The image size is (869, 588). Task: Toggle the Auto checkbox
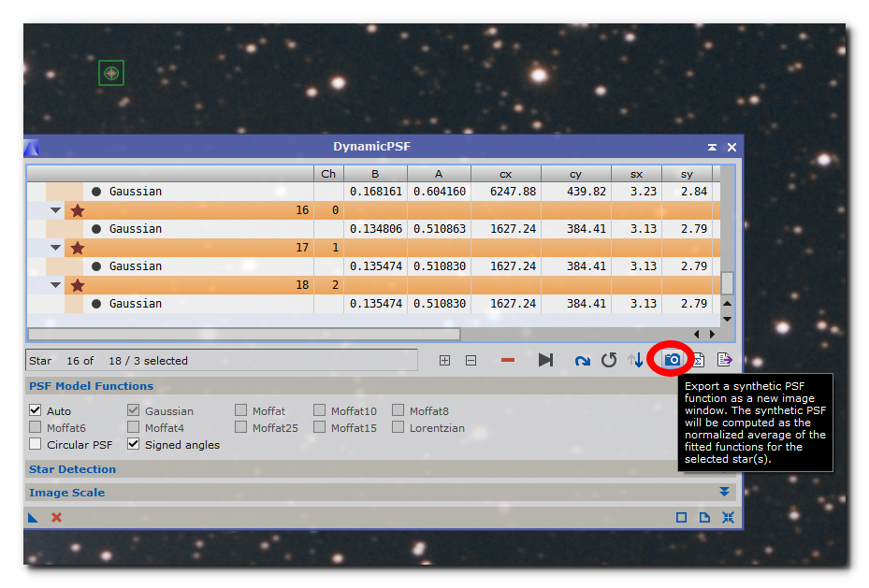[35, 410]
